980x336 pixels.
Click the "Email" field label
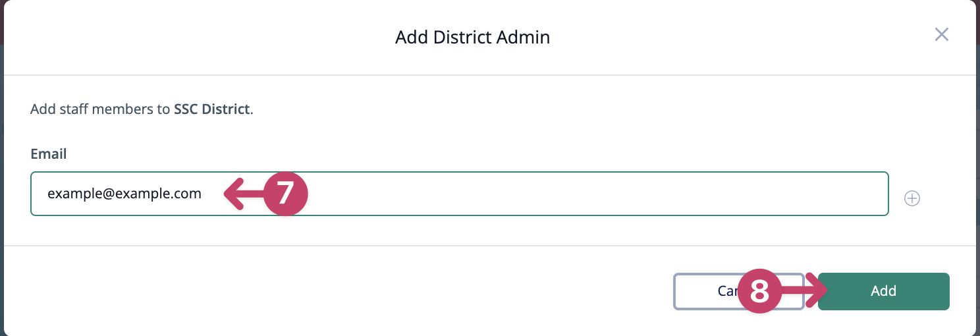[49, 154]
